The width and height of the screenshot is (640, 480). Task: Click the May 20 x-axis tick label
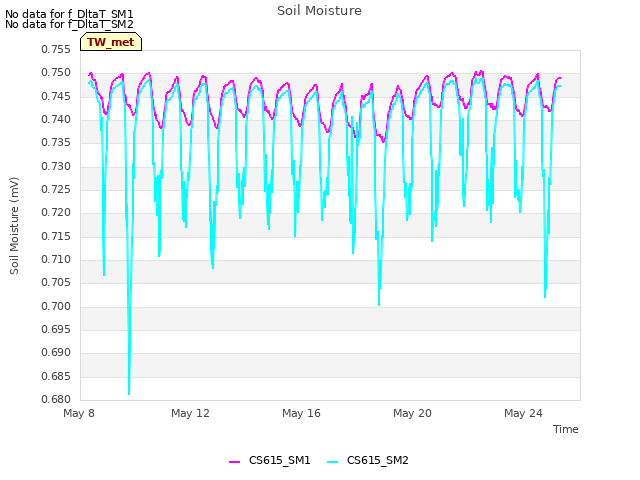tap(412, 413)
